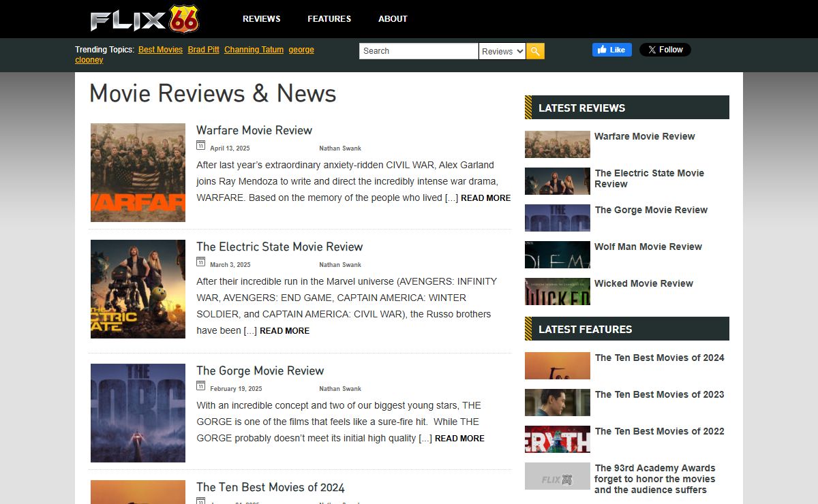The image size is (818, 504).
Task: Click the Facebook Like button
Action: click(x=612, y=50)
